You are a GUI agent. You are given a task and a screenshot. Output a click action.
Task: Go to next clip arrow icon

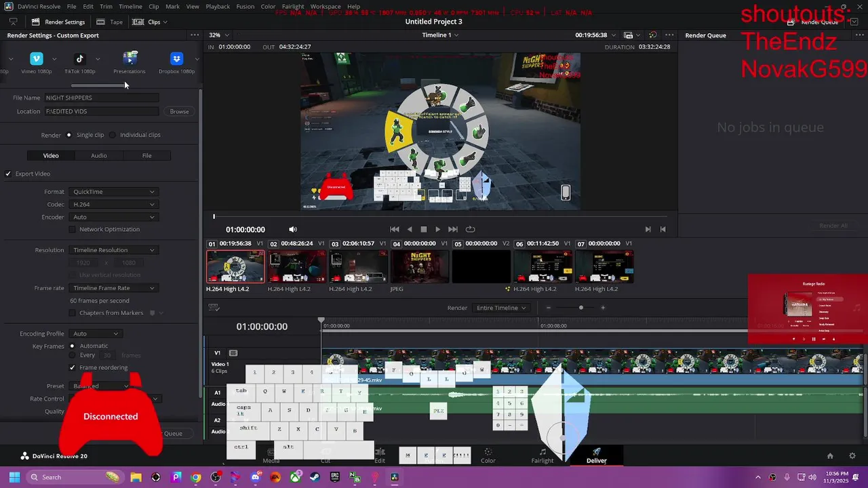coord(648,229)
